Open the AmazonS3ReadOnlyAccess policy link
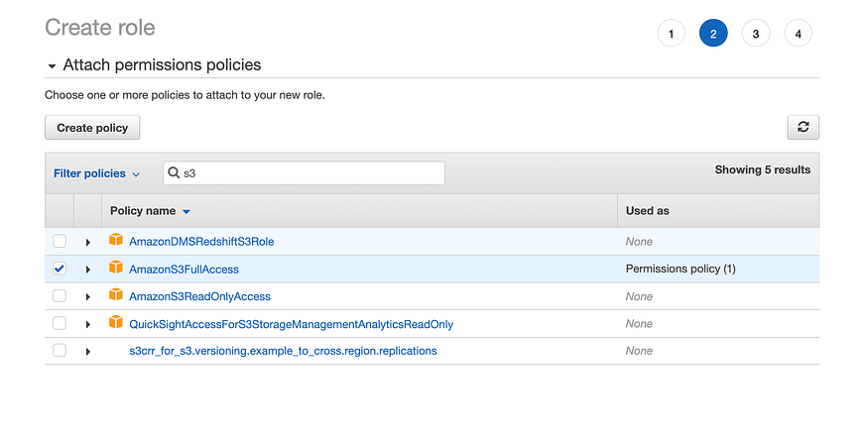 199,296
